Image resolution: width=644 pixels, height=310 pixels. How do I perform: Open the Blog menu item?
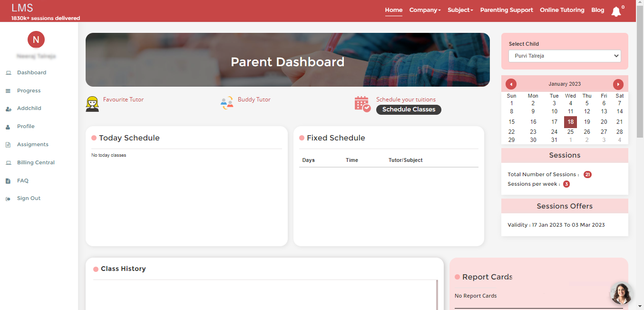[x=597, y=10]
